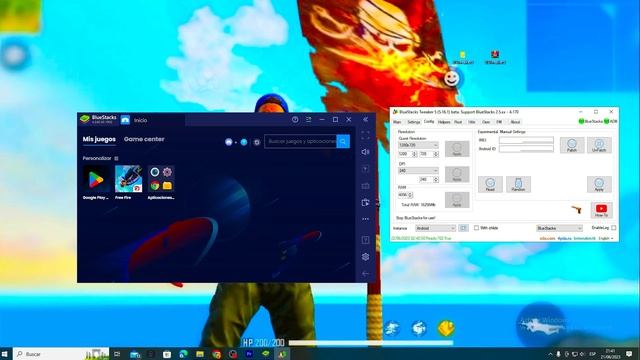The height and width of the screenshot is (360, 640).
Task: Collapse the BlueStacks sidebar with double-chevron icon
Action: point(366,120)
